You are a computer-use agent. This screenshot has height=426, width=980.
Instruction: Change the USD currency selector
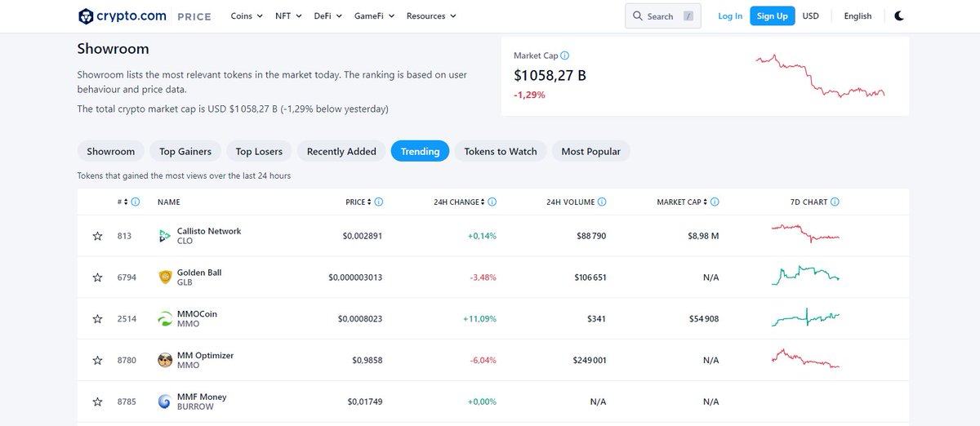[x=810, y=16]
